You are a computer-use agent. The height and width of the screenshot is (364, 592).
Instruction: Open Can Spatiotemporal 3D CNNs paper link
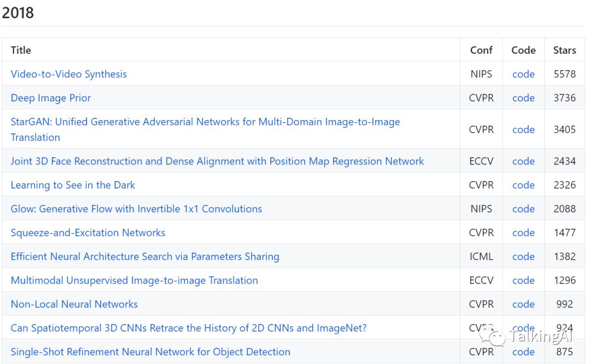coord(189,328)
